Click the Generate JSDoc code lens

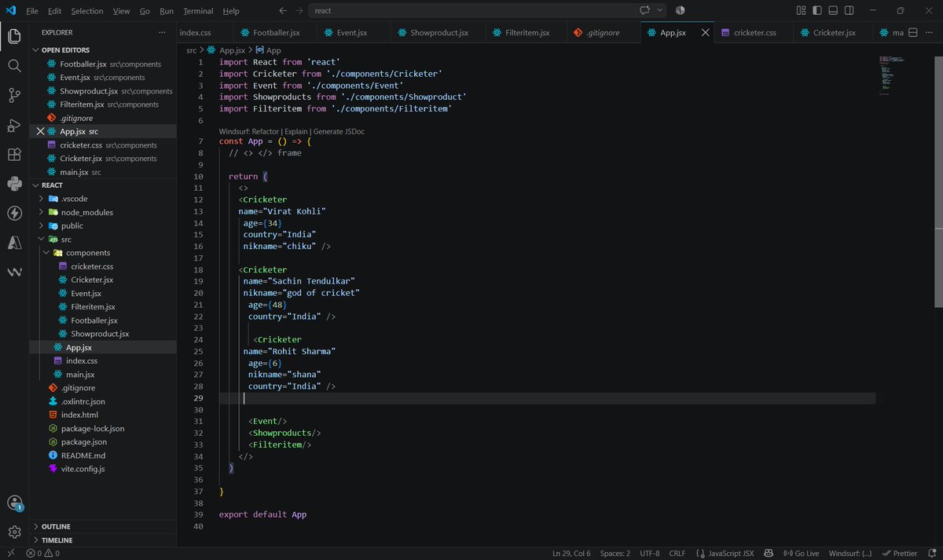pyautogui.click(x=339, y=131)
